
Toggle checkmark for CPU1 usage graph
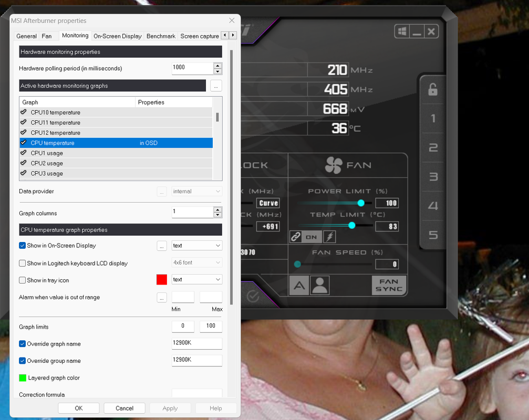pos(24,153)
